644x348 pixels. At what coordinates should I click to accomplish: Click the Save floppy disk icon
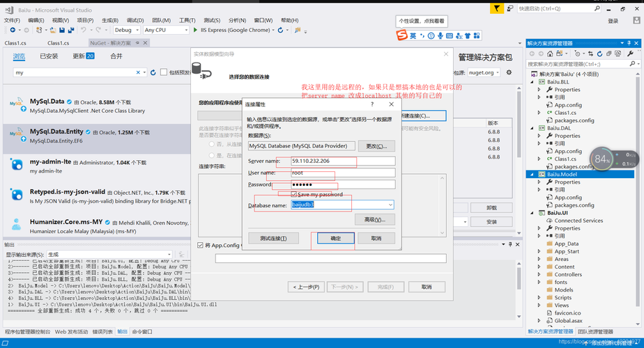[62, 30]
